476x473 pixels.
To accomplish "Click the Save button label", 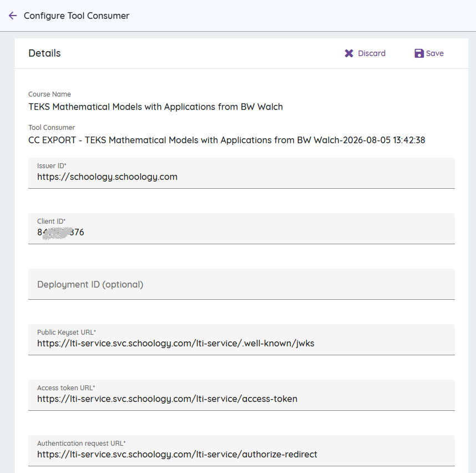I will click(x=435, y=53).
